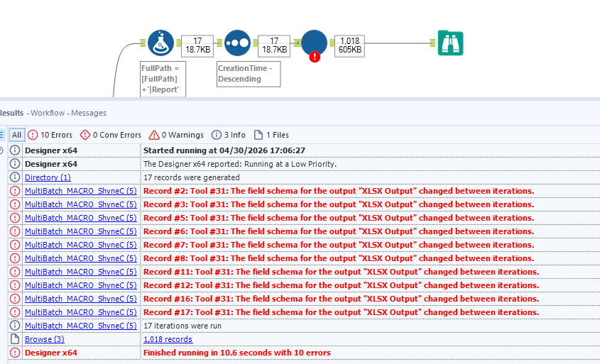
Task: Select the '17 records were generated' message
Action: [x=192, y=177]
